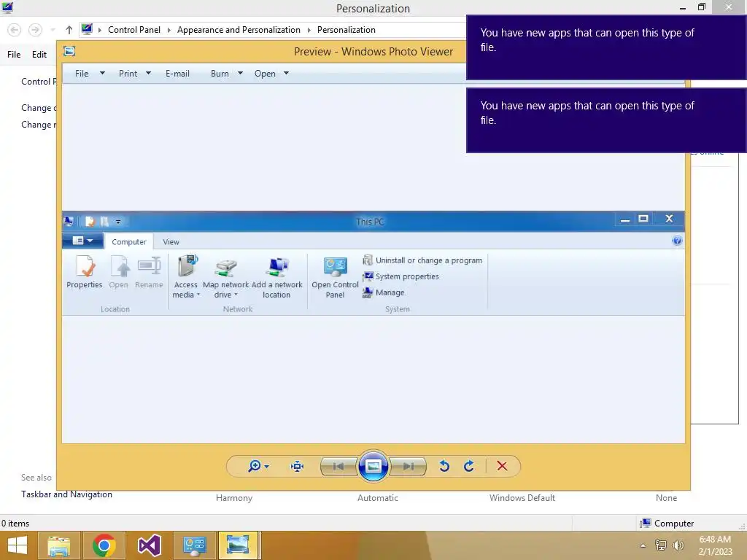Go to next photo
The height and width of the screenshot is (560, 747).
pyautogui.click(x=409, y=466)
